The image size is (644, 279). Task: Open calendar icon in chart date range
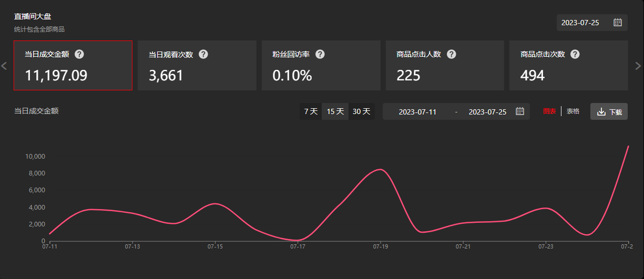(520, 111)
